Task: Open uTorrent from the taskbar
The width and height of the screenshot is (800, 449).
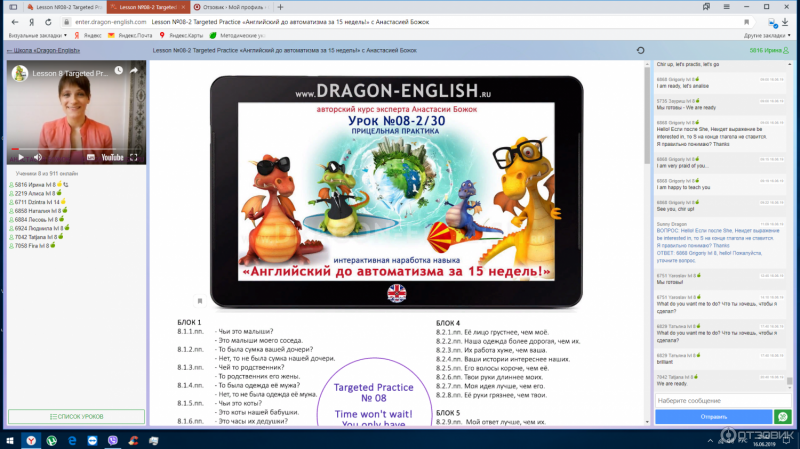Action: pyautogui.click(x=52, y=440)
